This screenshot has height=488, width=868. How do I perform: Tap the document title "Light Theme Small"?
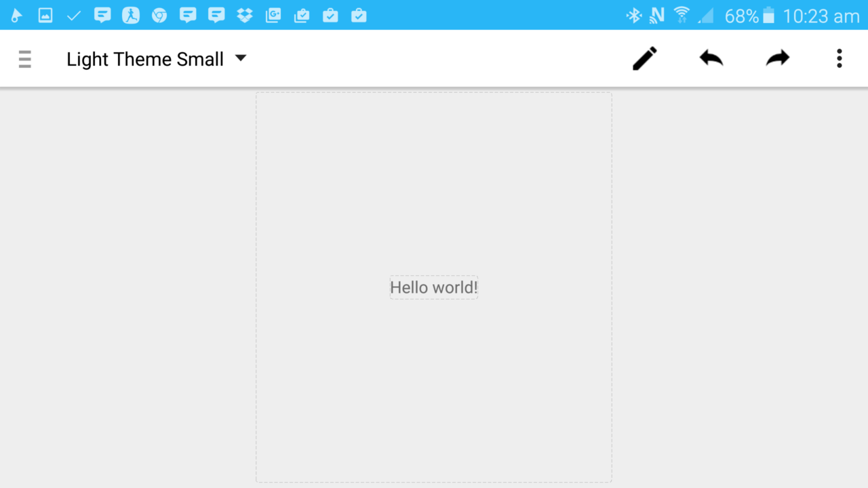pos(144,59)
